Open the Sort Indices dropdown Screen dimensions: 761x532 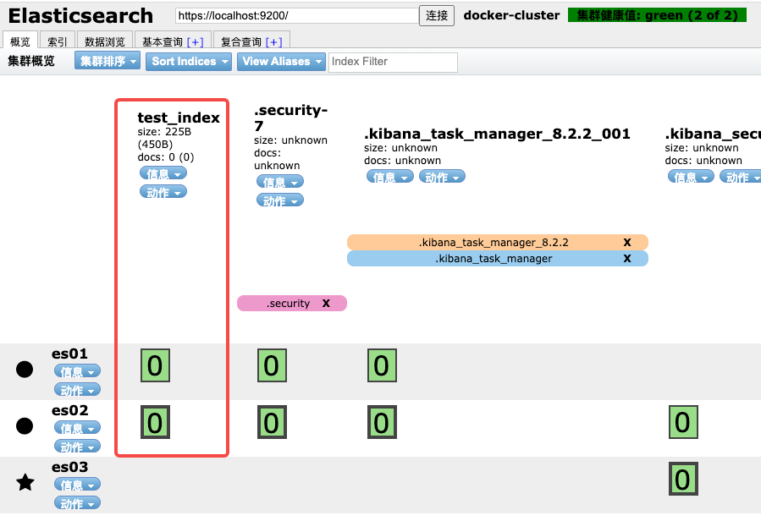187,61
